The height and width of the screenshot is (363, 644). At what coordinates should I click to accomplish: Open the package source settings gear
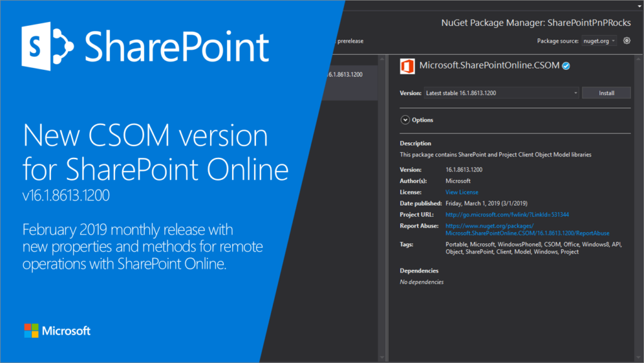point(626,41)
